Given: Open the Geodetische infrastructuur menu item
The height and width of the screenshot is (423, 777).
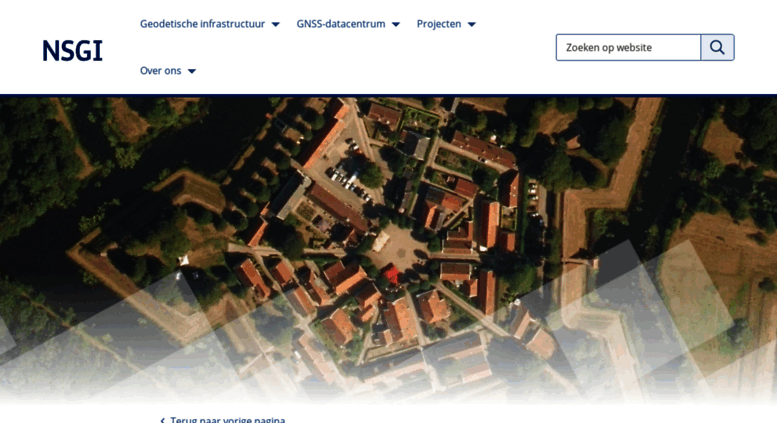Looking at the screenshot, I should pos(202,24).
